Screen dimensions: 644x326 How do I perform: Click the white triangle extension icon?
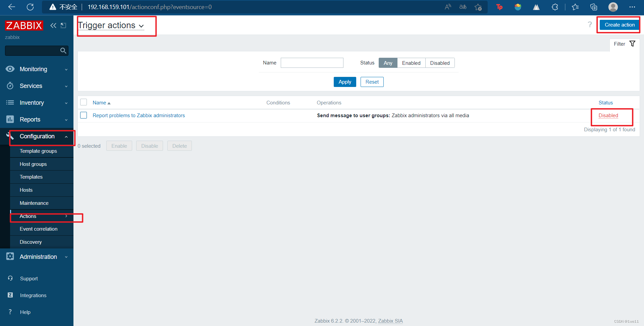click(x=536, y=7)
